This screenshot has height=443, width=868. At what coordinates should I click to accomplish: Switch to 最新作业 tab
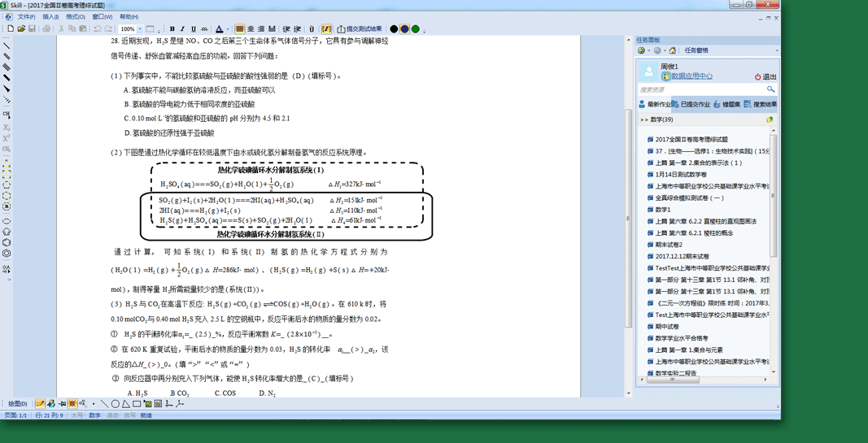(655, 104)
